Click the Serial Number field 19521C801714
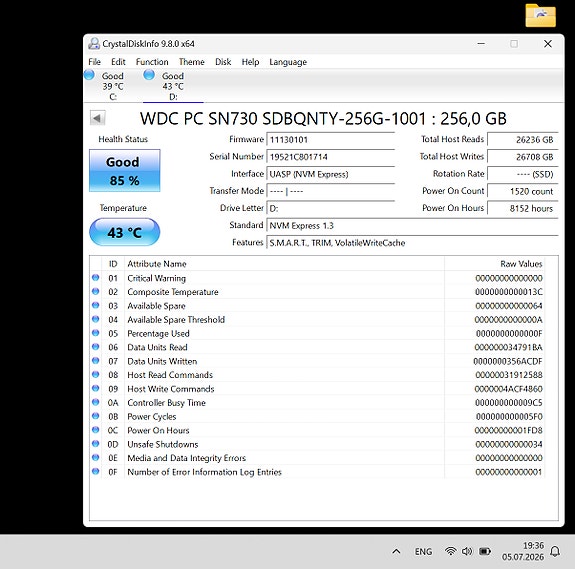This screenshot has height=569, width=575. click(x=330, y=157)
